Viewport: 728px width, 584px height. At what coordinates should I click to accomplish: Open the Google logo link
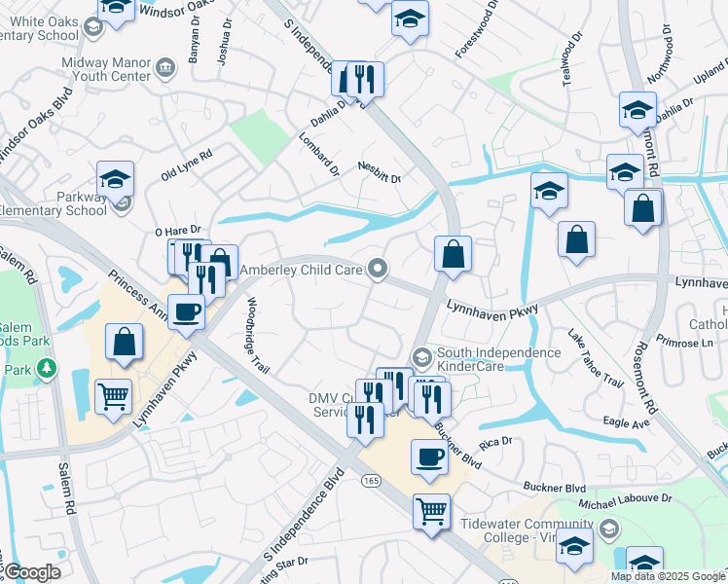point(32,573)
